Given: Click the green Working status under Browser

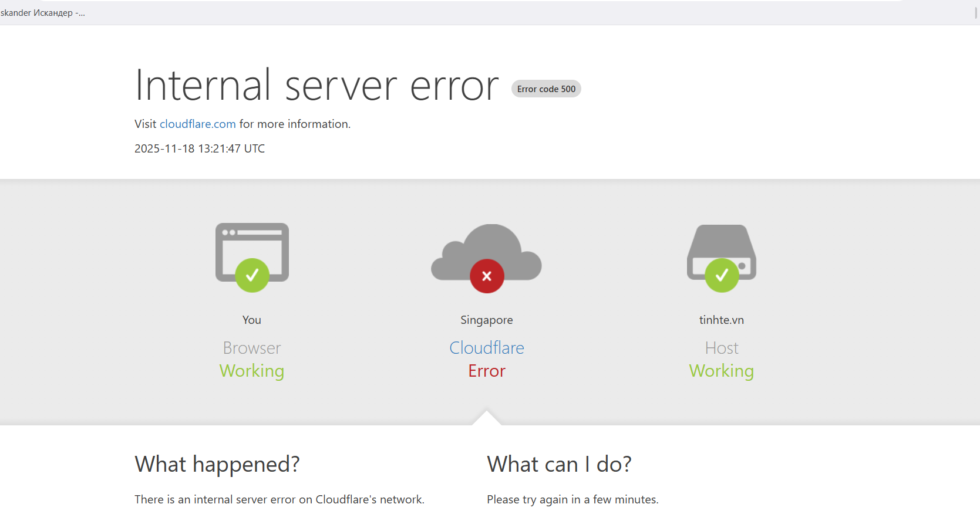Looking at the screenshot, I should [x=252, y=371].
